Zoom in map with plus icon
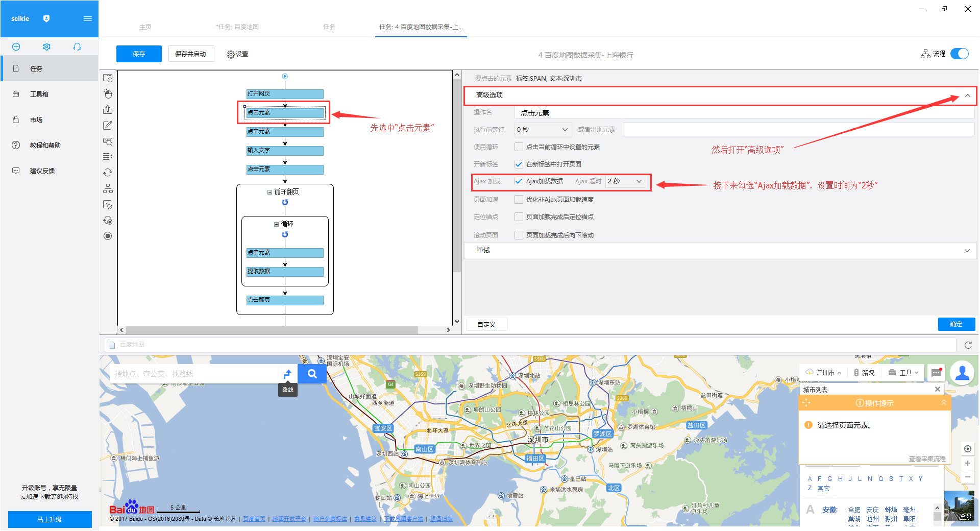 [x=967, y=463]
